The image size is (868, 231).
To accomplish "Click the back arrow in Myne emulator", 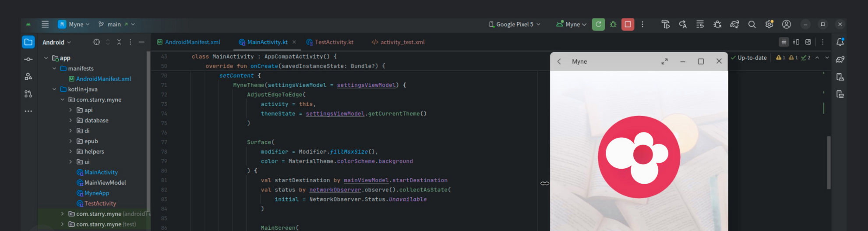I will [x=559, y=61].
